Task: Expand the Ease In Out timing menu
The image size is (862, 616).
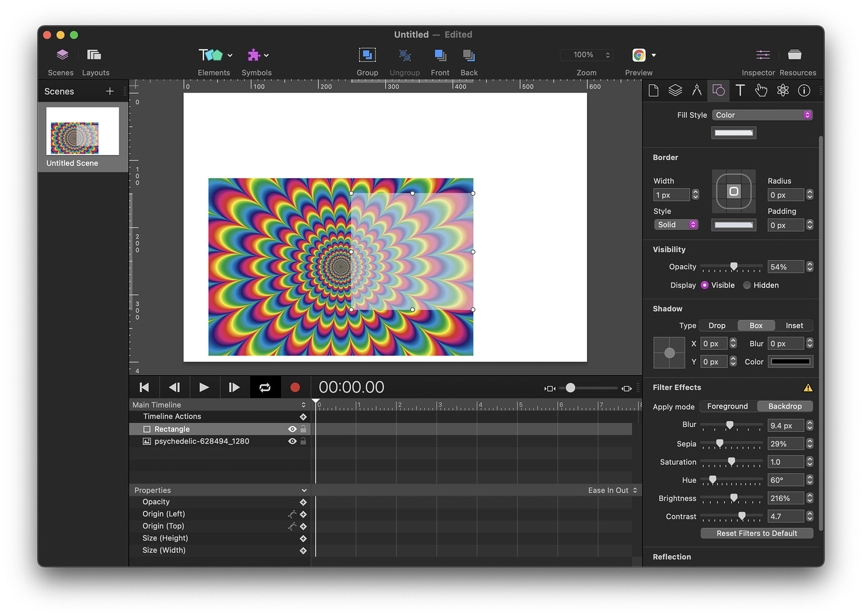Action: [612, 490]
